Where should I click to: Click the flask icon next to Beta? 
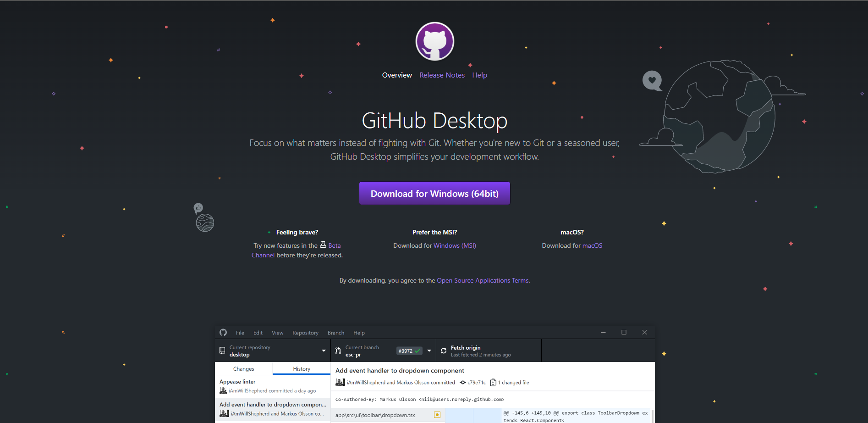pos(323,245)
